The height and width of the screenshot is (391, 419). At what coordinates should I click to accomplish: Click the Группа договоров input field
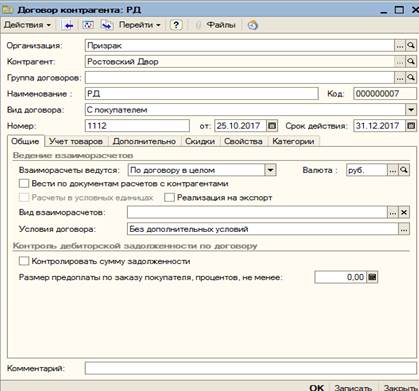click(x=240, y=77)
